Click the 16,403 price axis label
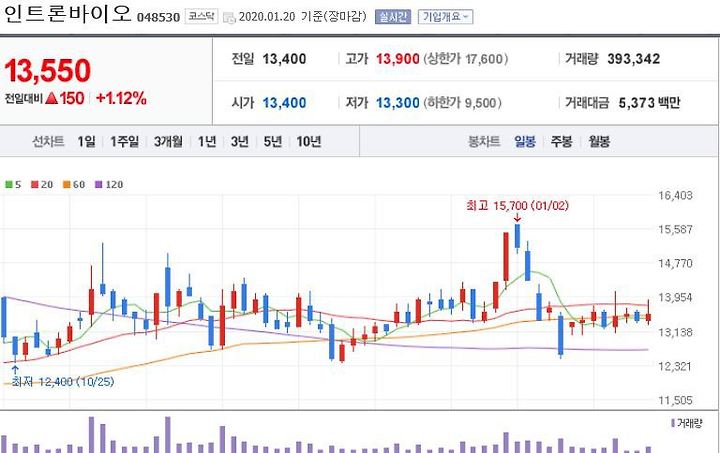Screen dimensions: 720x453 [x=675, y=196]
